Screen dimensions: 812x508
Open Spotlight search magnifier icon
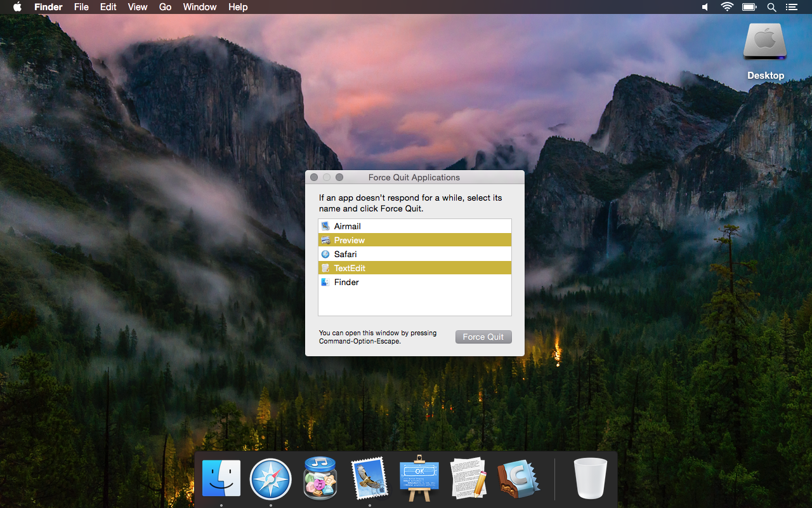pyautogui.click(x=771, y=7)
